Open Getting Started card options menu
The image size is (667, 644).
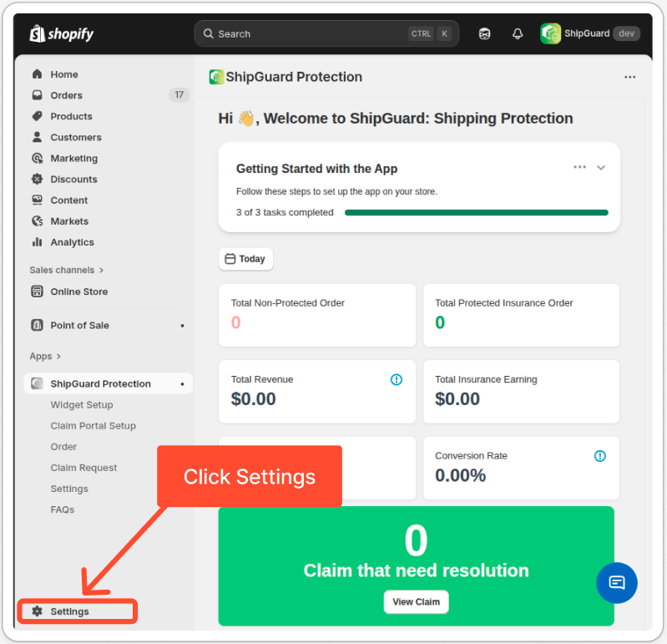pyautogui.click(x=579, y=167)
